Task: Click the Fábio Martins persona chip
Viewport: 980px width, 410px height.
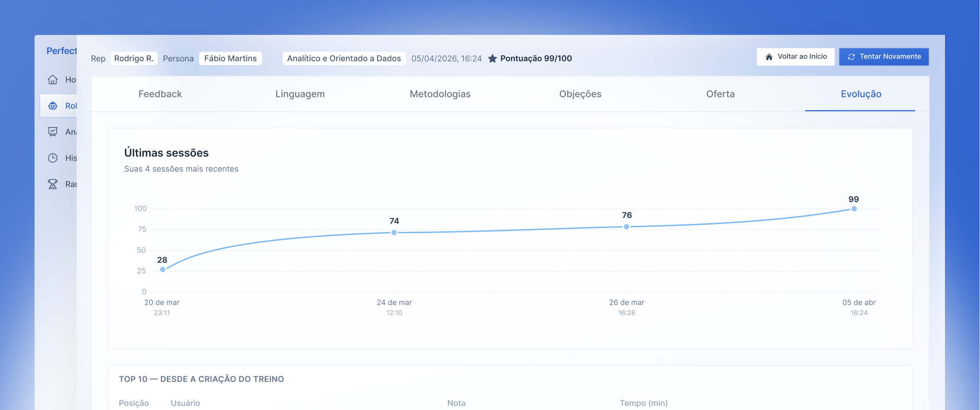Action: click(x=230, y=59)
